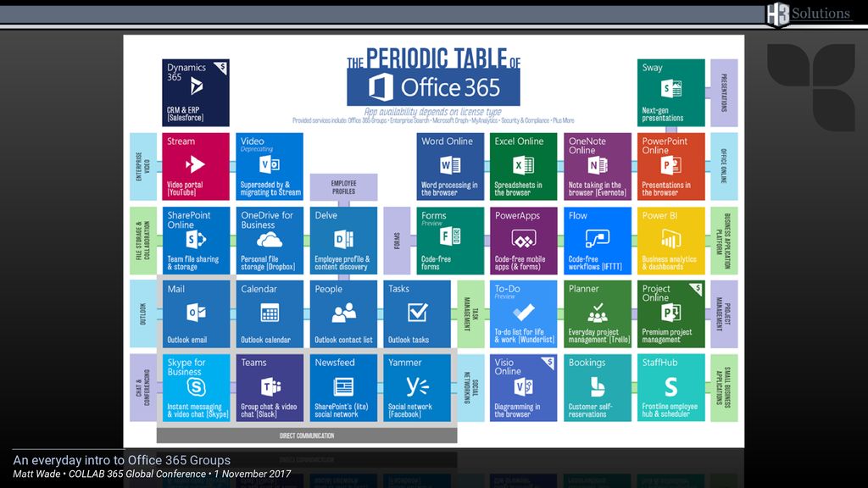
Task: Open the Word Online W icon
Action: 450,165
